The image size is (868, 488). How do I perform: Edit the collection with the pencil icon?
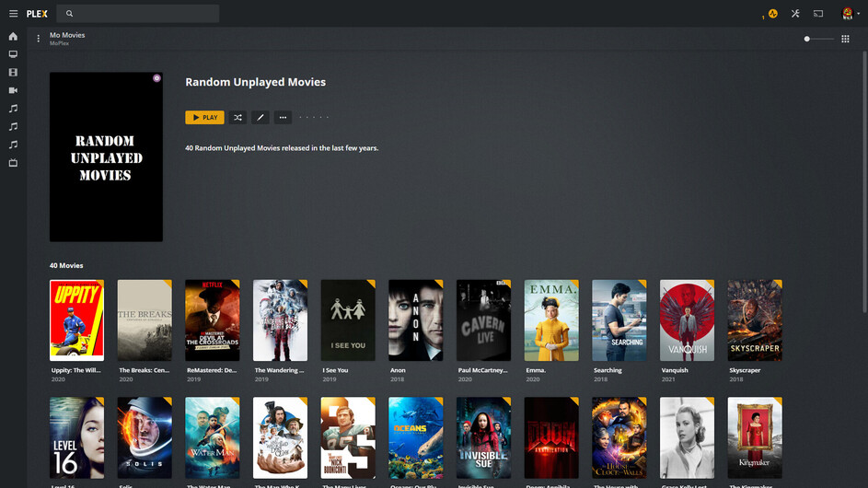pos(260,118)
